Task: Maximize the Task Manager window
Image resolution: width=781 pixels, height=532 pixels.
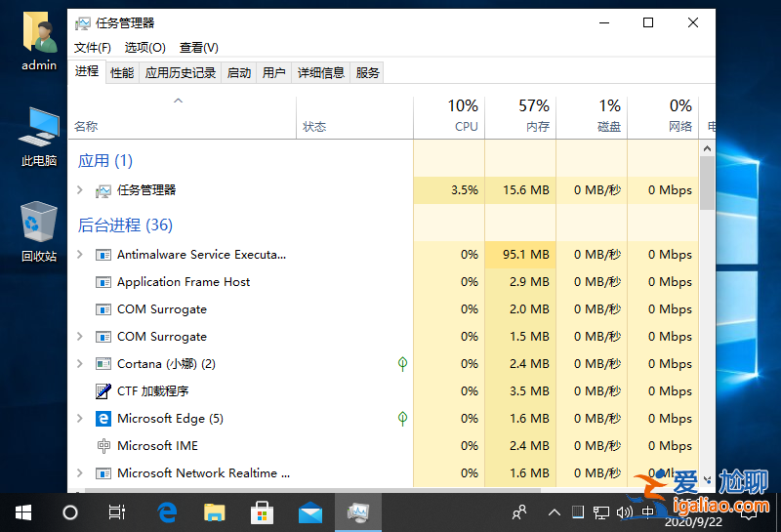Action: point(648,22)
